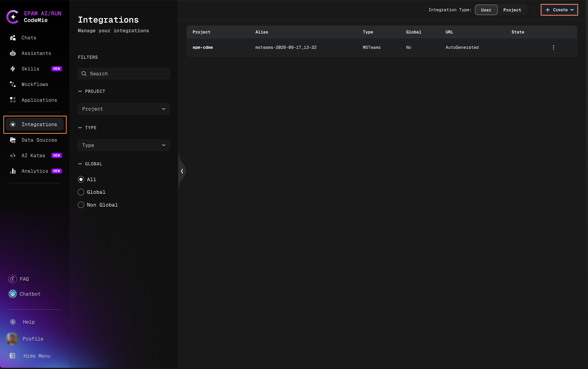Click the AI Katas code icon
The height and width of the screenshot is (369, 588).
pyautogui.click(x=13, y=155)
